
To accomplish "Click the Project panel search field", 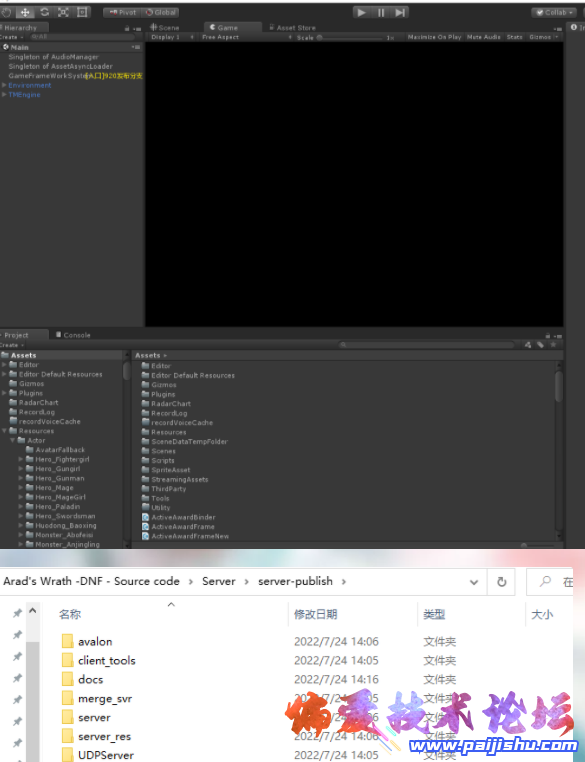I will click(x=427, y=345).
